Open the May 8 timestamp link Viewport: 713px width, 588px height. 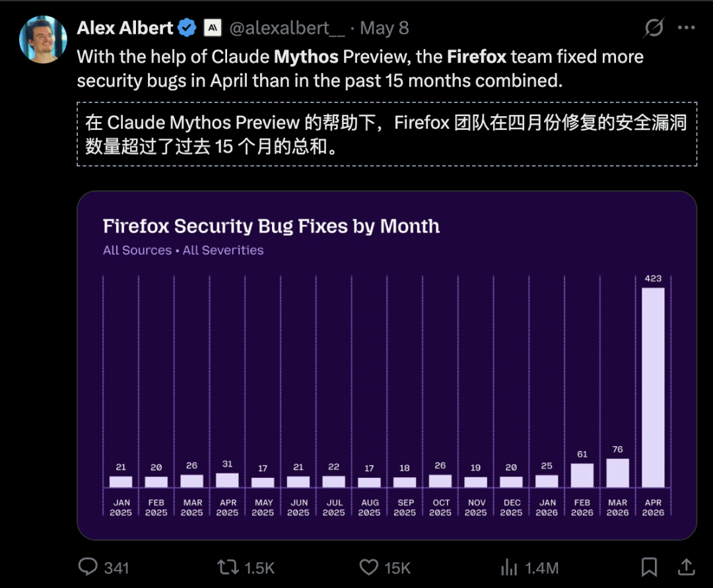click(384, 28)
